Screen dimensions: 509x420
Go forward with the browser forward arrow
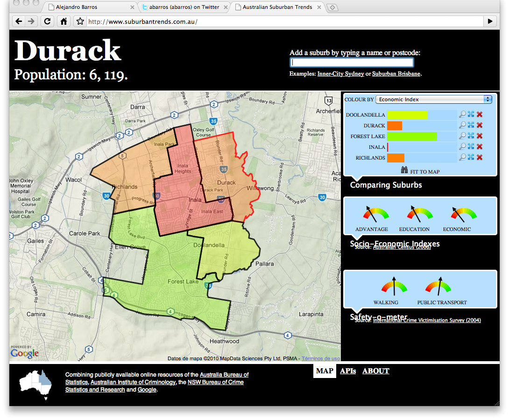[x=31, y=21]
